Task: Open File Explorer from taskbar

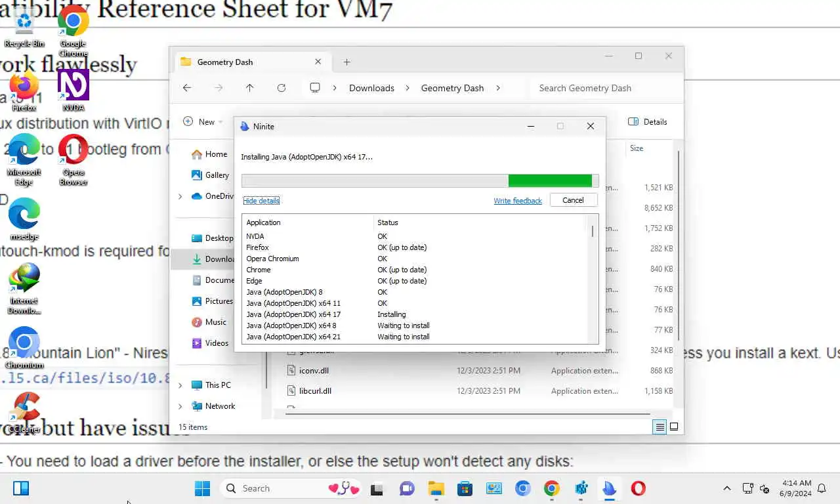Action: (x=436, y=488)
